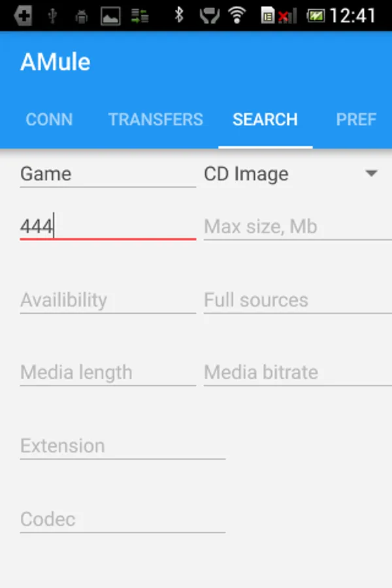Select the Availibility input field
The image size is (392, 588).
click(x=108, y=300)
